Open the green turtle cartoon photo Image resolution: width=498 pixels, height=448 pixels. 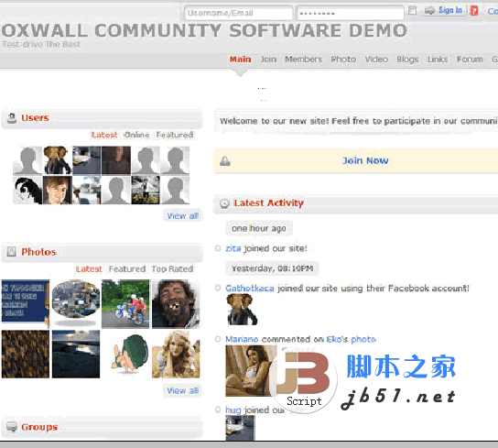tap(130, 354)
